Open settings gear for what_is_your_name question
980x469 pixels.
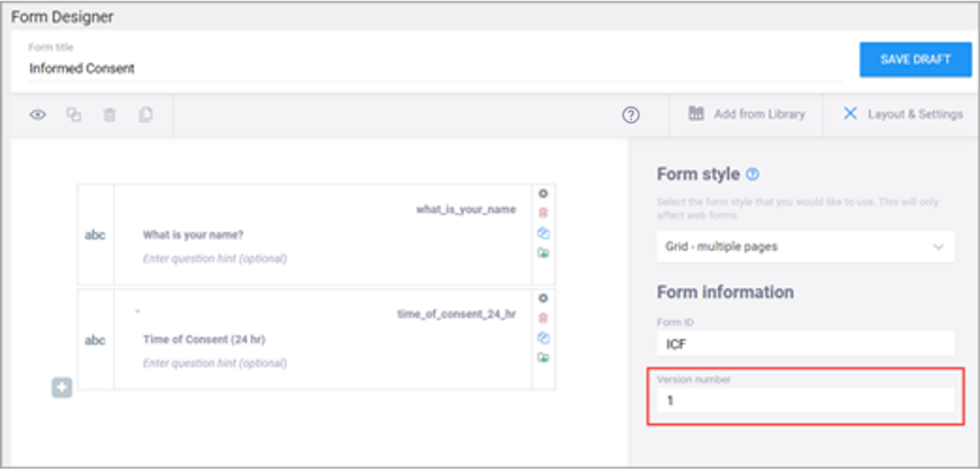pos(544,194)
